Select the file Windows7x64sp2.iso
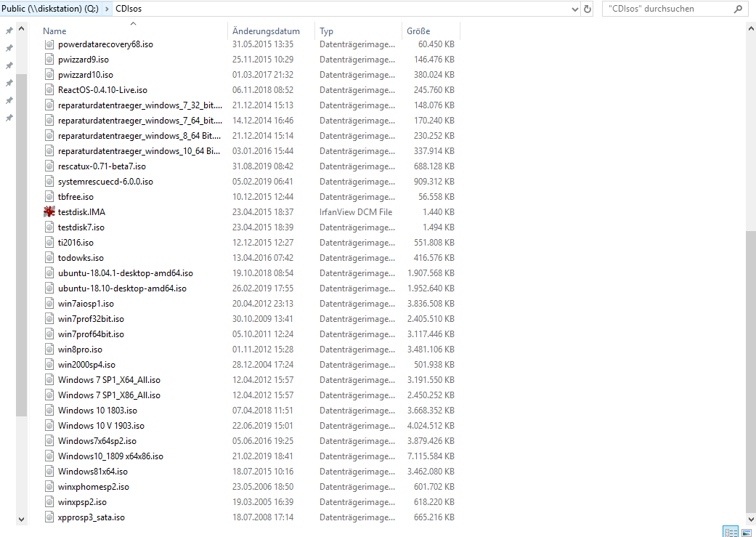The height and width of the screenshot is (537, 756). pyautogui.click(x=97, y=440)
